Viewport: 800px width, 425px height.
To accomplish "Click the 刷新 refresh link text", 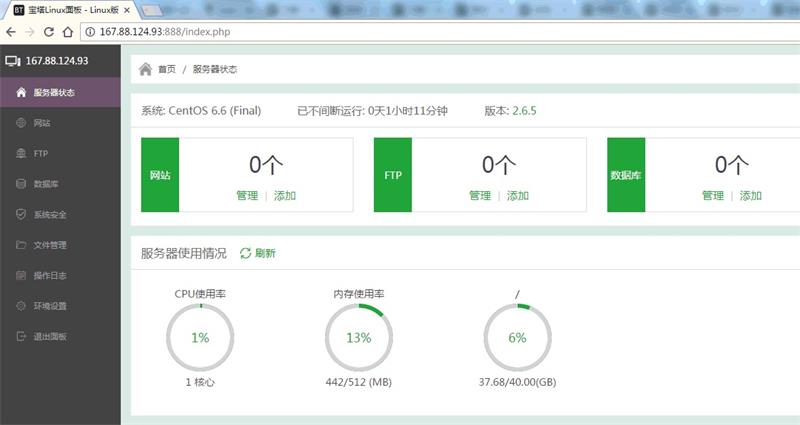I will tap(265, 253).
